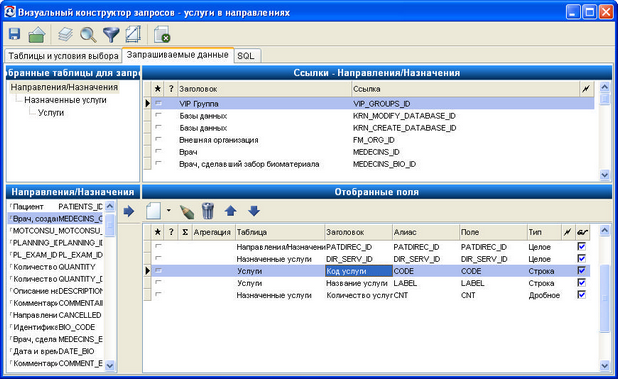The width and height of the screenshot is (618, 379).
Task: Click the application icon in title bar
Action: (x=10, y=12)
